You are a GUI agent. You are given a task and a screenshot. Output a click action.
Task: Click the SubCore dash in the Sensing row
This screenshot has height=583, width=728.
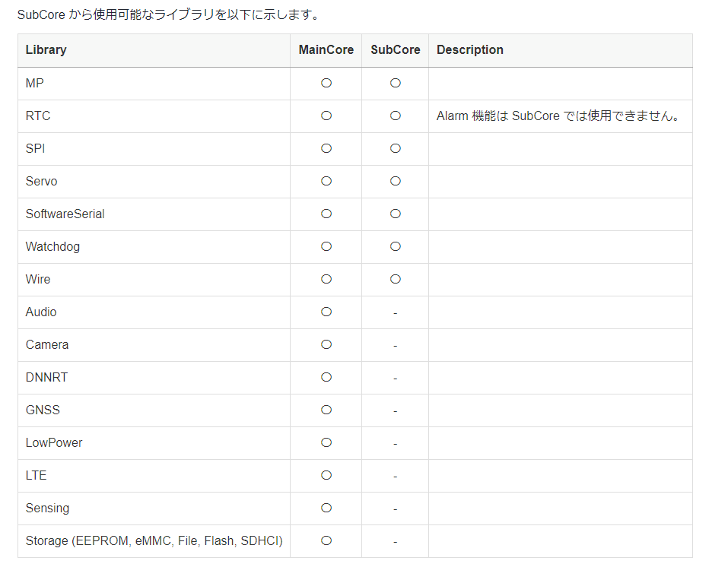396,509
